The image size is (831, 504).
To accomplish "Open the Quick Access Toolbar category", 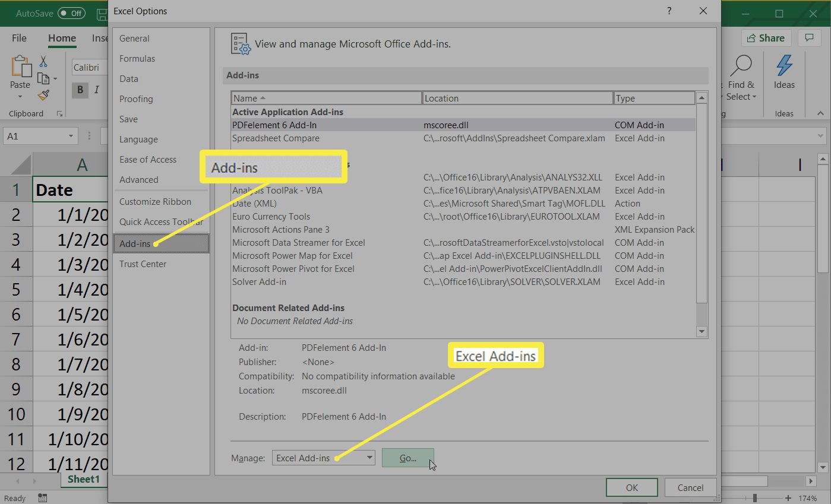I will pyautogui.click(x=161, y=222).
